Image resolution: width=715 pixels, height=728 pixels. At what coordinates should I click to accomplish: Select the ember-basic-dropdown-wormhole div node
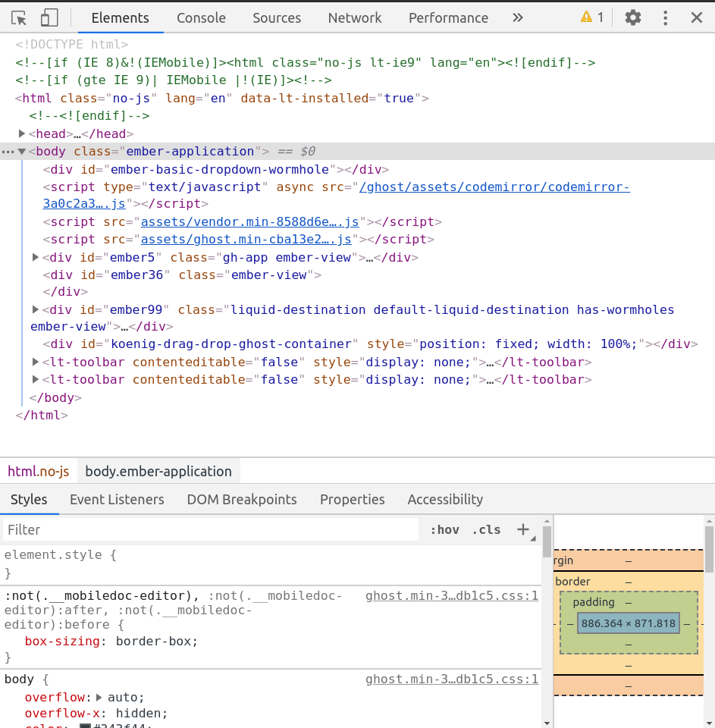(216, 169)
